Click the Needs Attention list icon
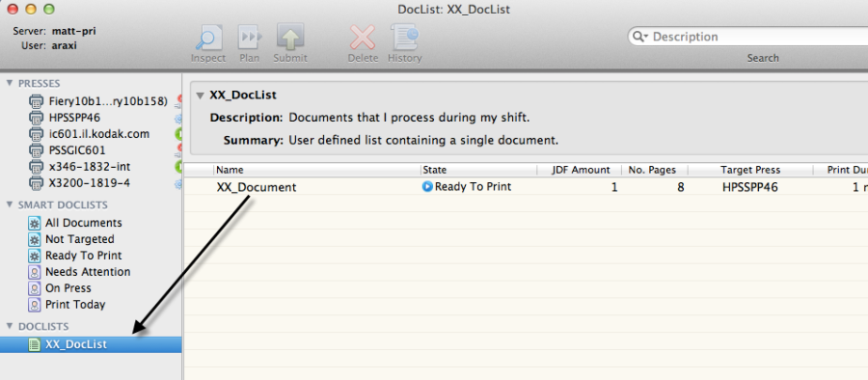 click(x=35, y=272)
